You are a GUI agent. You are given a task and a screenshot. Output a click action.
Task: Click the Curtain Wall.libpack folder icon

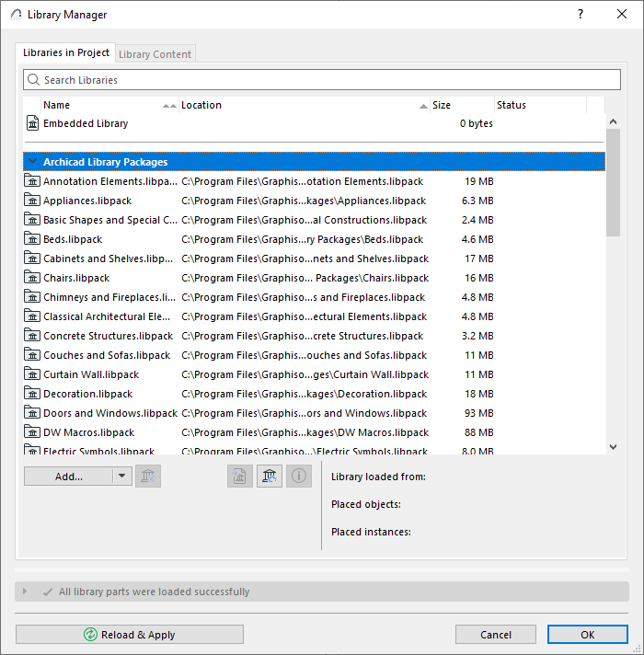pos(32,373)
